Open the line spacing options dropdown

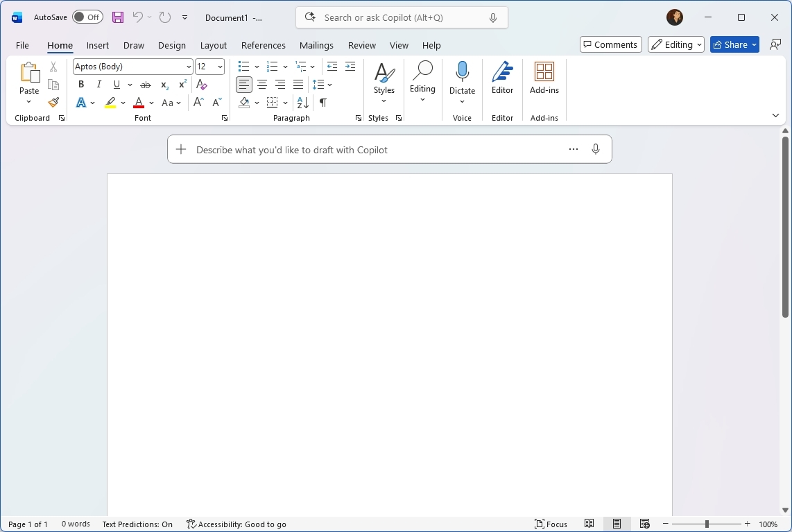pyautogui.click(x=323, y=84)
